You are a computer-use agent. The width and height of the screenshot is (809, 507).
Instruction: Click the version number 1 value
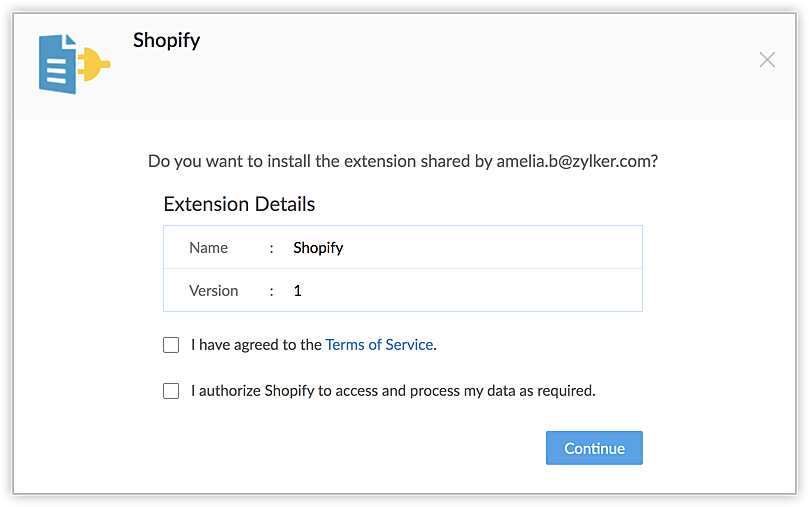pos(298,291)
